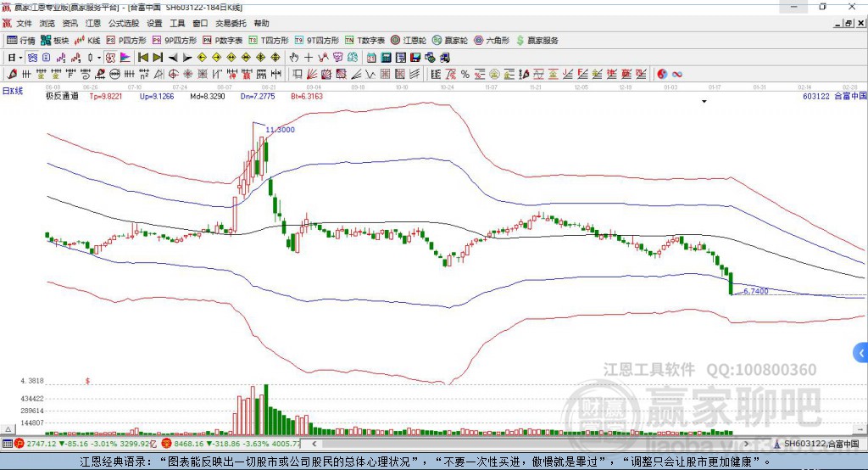Toggle the 极反通道 indicator icon
Image resolution: width=868 pixels, height=470 pixels.
tap(111, 58)
